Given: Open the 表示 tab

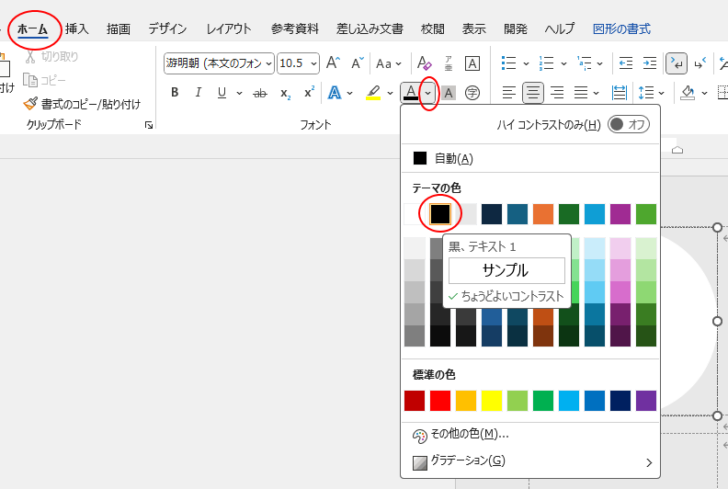Looking at the screenshot, I should tap(474, 29).
